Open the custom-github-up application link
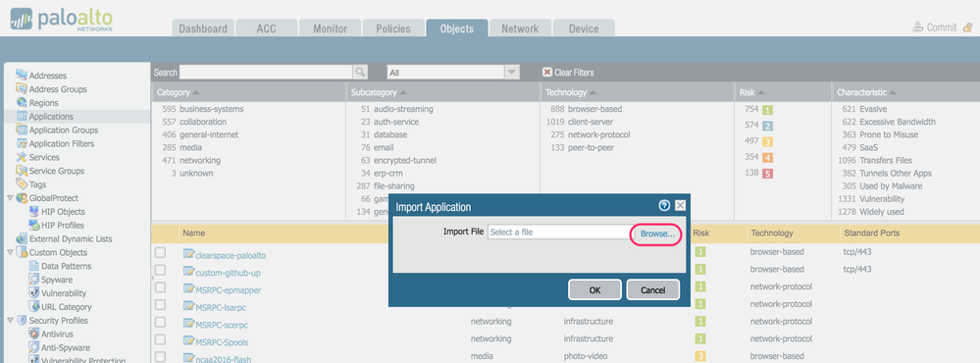This screenshot has width=980, height=363. [229, 273]
